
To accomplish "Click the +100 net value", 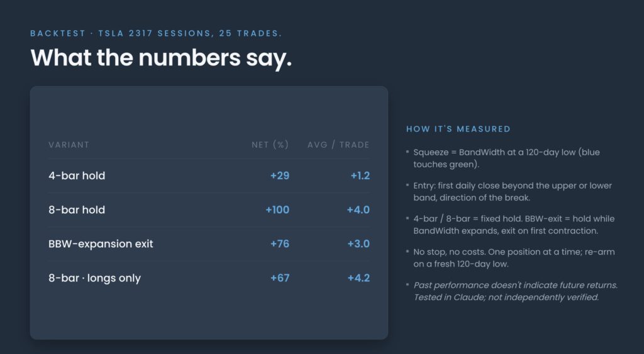I will (277, 210).
